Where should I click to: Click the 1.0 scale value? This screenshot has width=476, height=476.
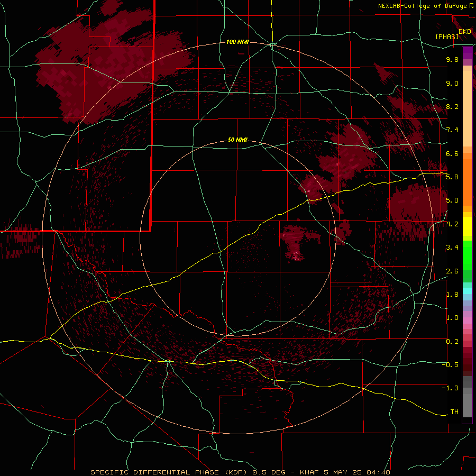(452, 318)
